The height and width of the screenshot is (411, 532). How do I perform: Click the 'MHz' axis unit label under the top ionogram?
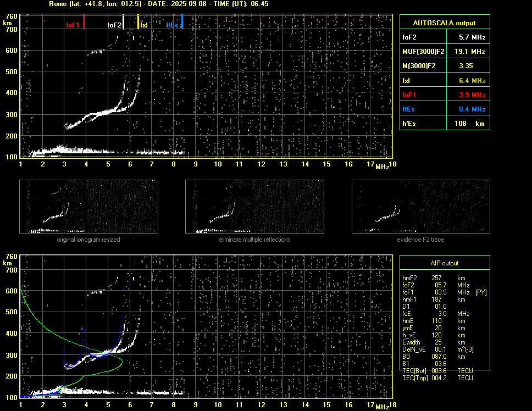point(382,167)
